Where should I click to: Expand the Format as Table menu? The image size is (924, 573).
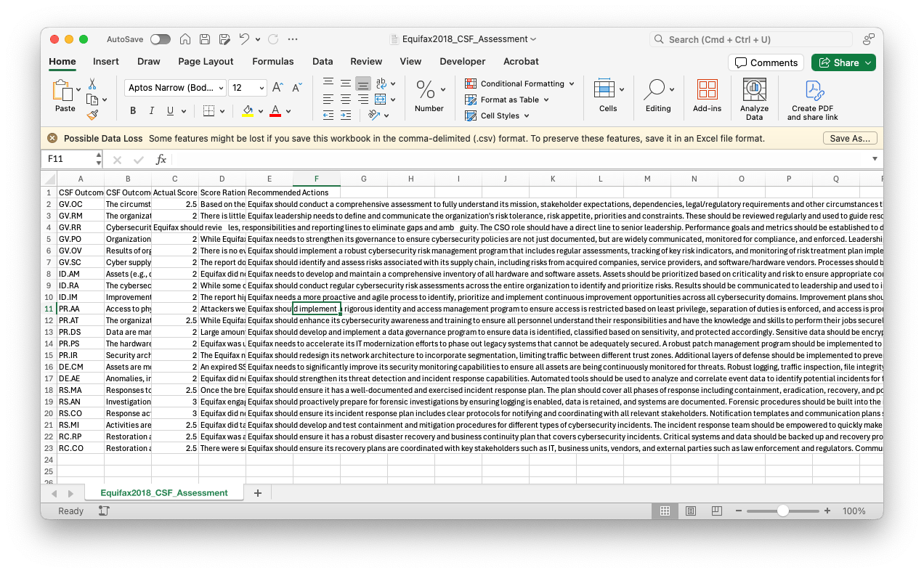coord(546,99)
